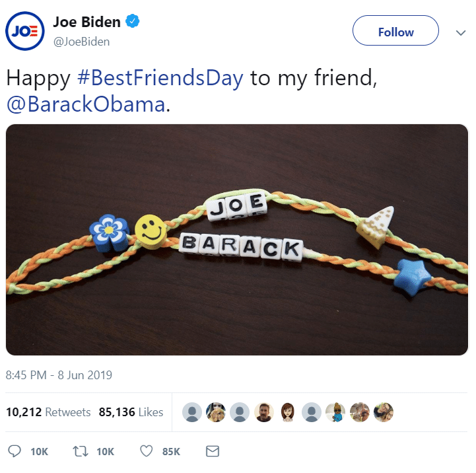
Task: Open Joe Biden display name
Action: pos(87,22)
